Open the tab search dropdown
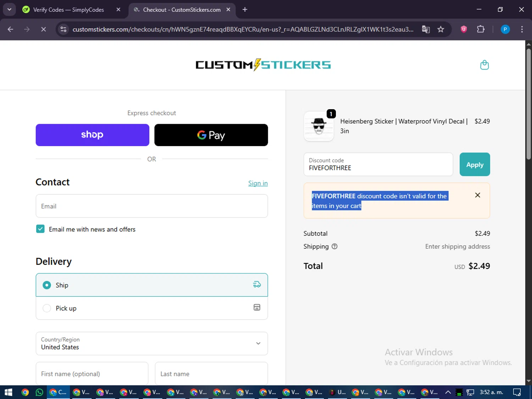 click(x=9, y=10)
